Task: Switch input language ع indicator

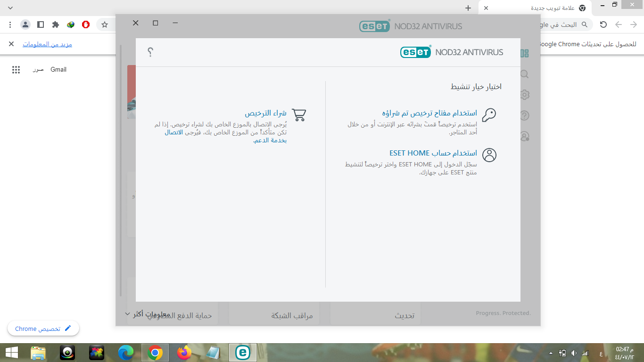Action: click(601, 353)
